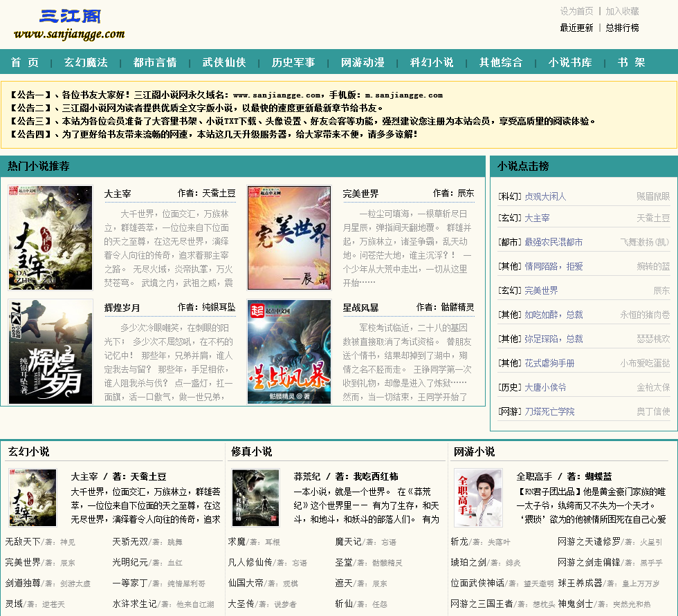The width and height of the screenshot is (678, 616).
Task: Open the 小说书库 page
Action: 570,62
